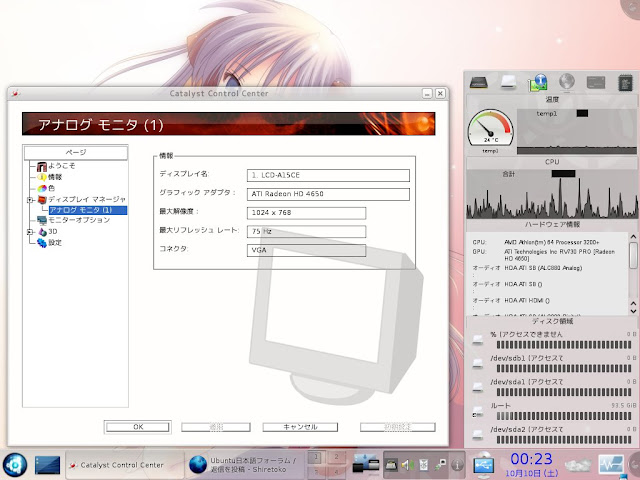Click the /dev/sdb1 disk usage bar
The height and width of the screenshot is (480, 640).
tap(564, 369)
